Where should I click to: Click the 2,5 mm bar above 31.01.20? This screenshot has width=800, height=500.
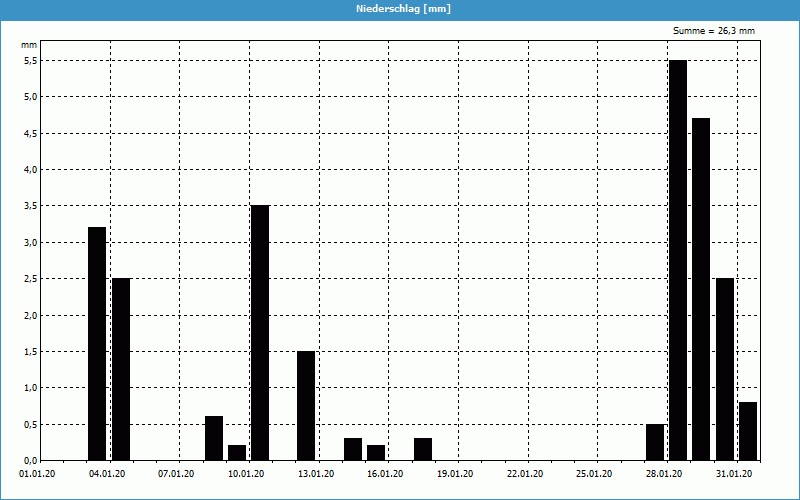coord(725,369)
